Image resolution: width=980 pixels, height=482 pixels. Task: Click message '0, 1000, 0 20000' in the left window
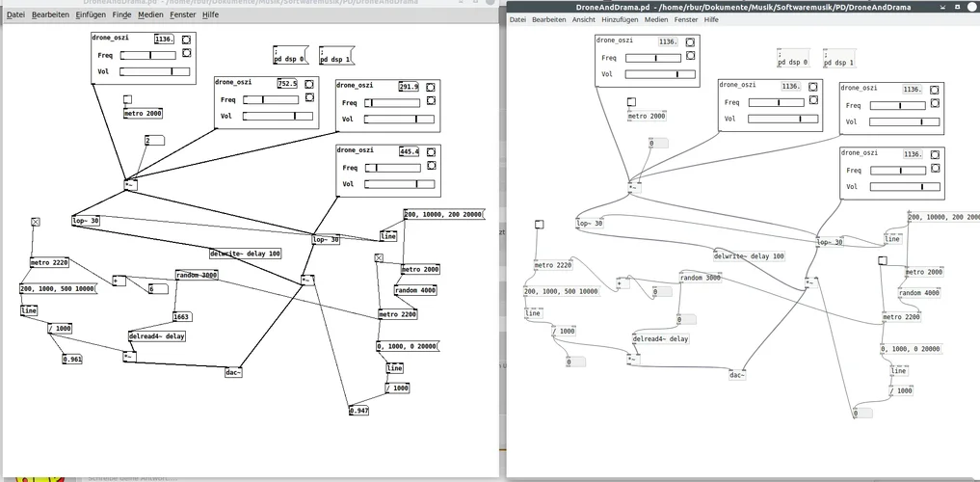tap(409, 346)
